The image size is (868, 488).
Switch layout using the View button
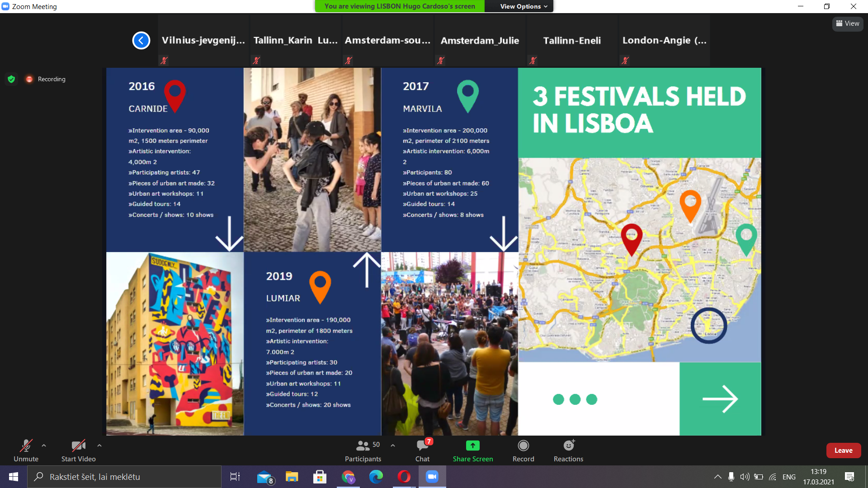(x=847, y=23)
